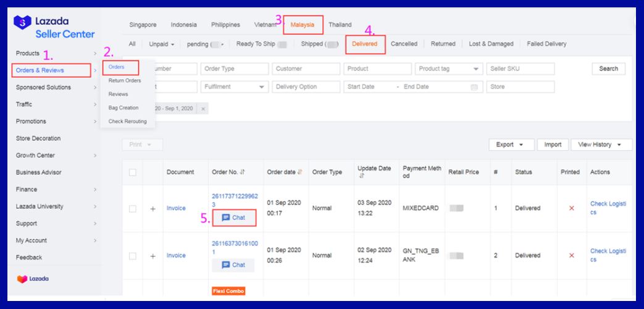The image size is (644, 309).
Task: Open order number 261173712299623 link
Action: (x=235, y=200)
